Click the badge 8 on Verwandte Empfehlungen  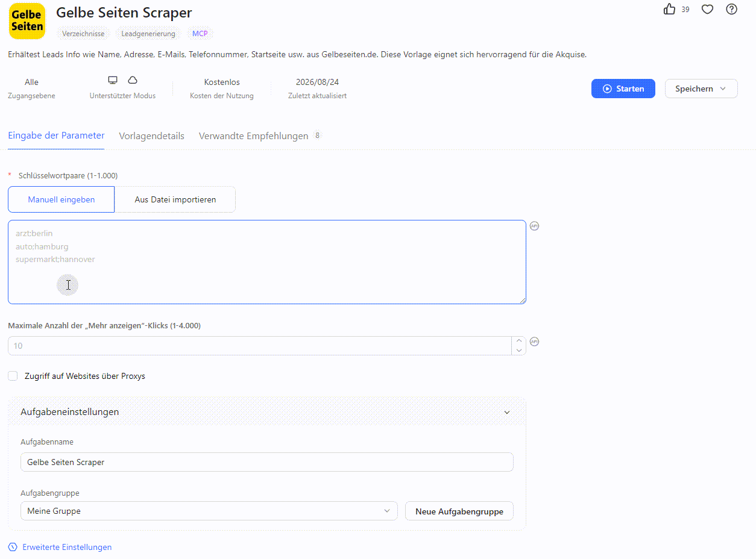tap(317, 136)
